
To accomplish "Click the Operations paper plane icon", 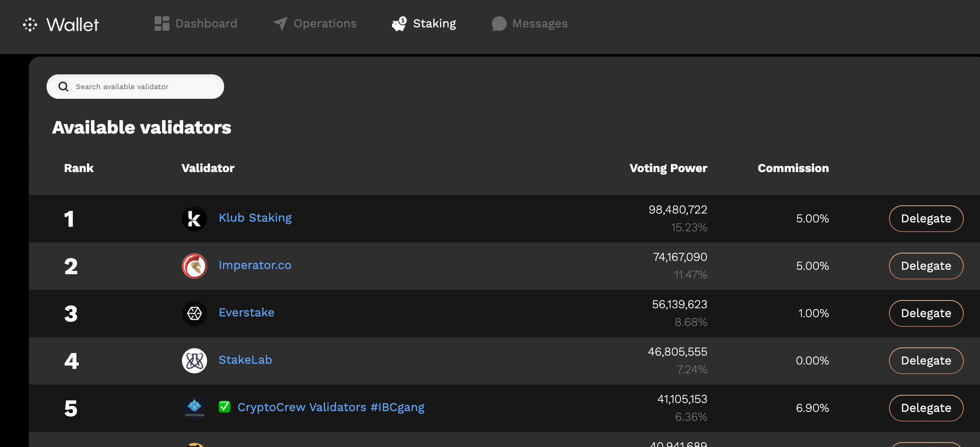I will tap(280, 24).
